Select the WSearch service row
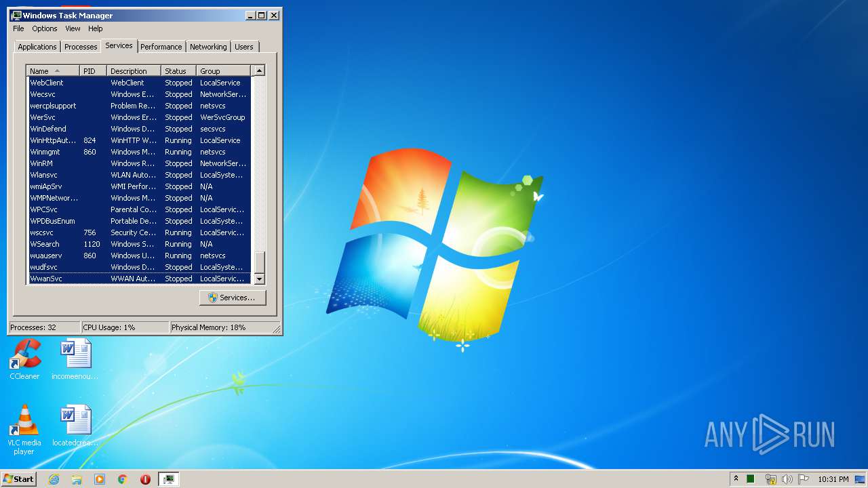 point(139,244)
